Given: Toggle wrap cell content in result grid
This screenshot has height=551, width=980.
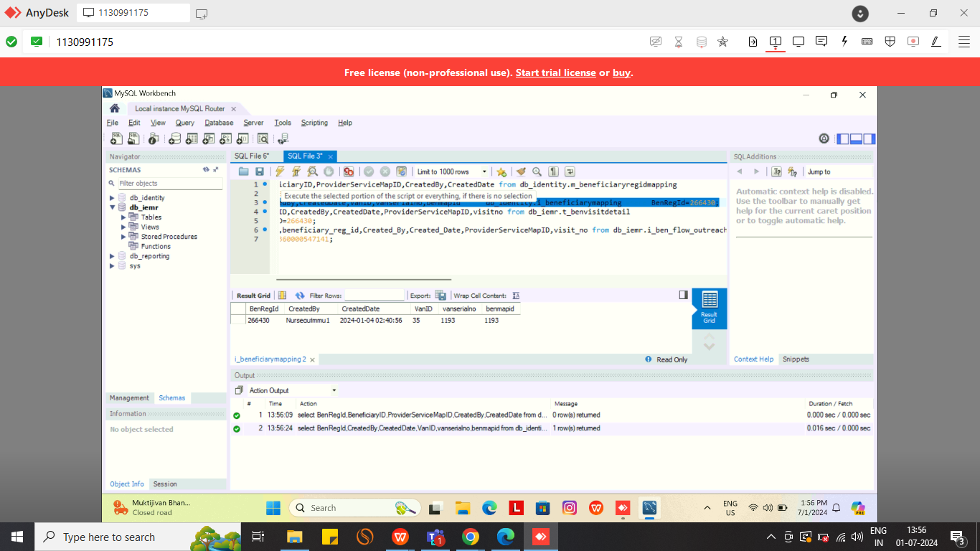Looking at the screenshot, I should [x=516, y=296].
